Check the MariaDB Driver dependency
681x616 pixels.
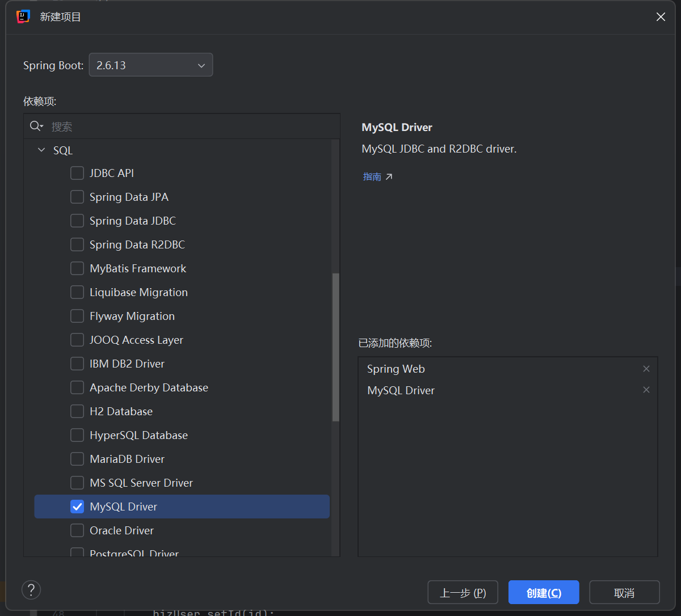[x=77, y=459]
